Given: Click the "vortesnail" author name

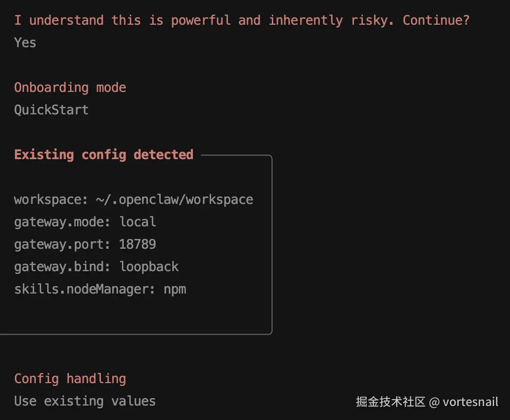Looking at the screenshot, I should point(470,402).
